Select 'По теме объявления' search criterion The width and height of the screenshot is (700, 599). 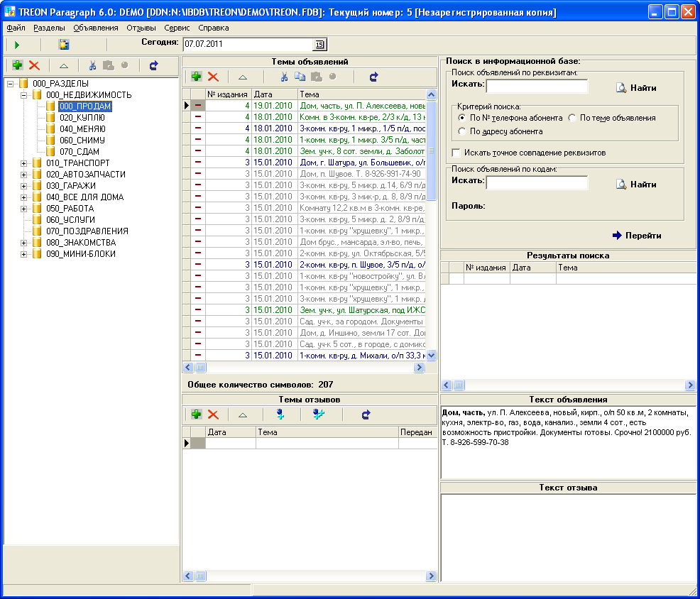point(572,118)
